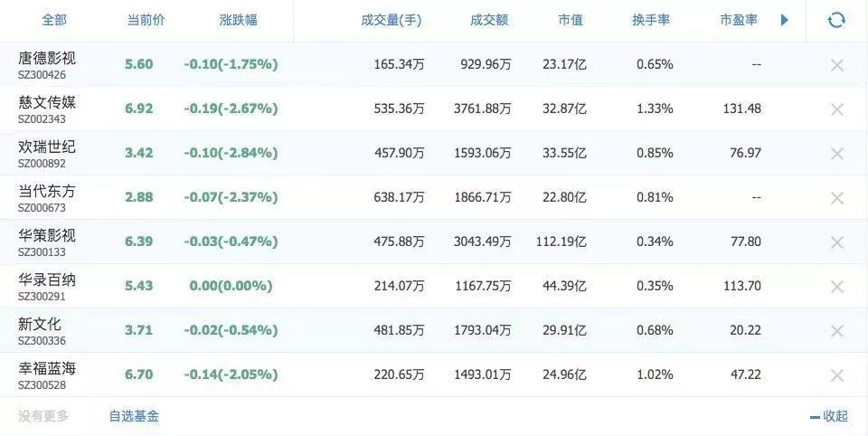Open 华策影视 stock link

pyautogui.click(x=47, y=235)
